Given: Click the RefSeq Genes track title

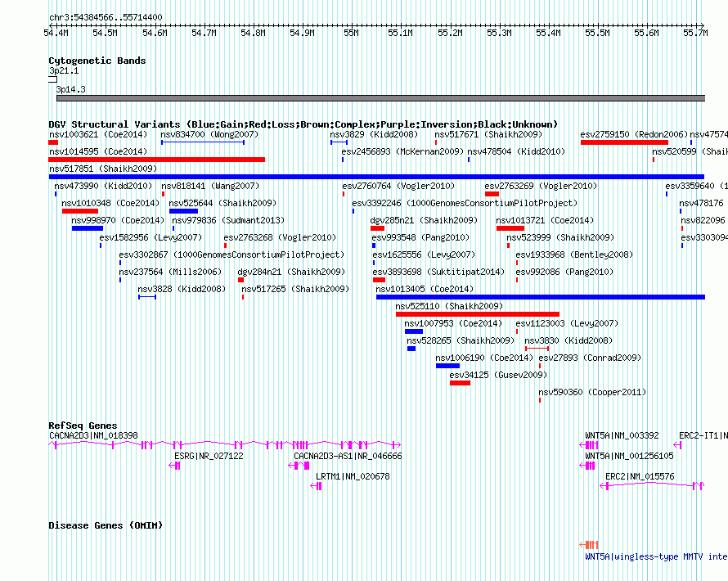Looking at the screenshot, I should (x=83, y=426).
